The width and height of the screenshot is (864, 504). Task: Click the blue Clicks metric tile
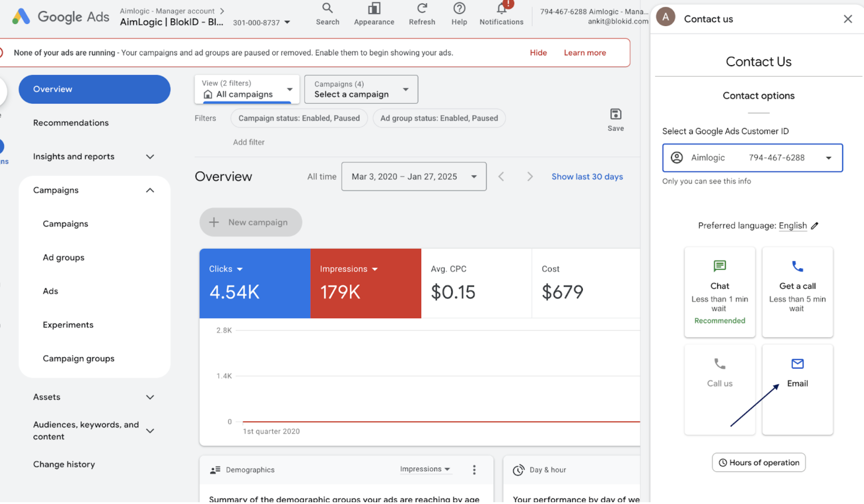click(x=255, y=283)
